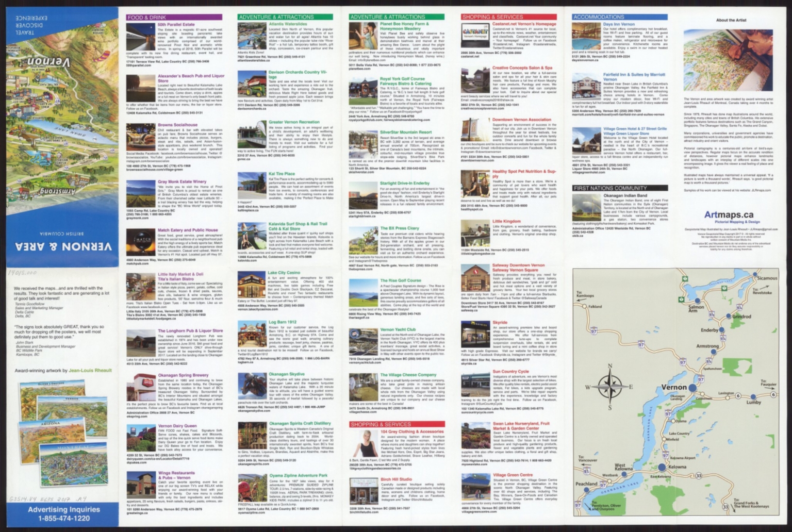Open the 50th Parallel Estate listing title
Viewport: 792px width, 532px height.
[176, 24]
